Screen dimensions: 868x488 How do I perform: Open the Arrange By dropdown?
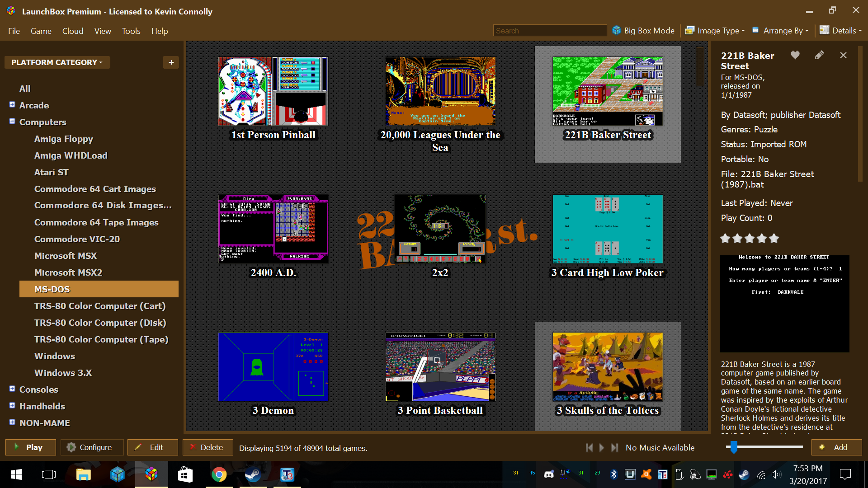click(x=780, y=31)
